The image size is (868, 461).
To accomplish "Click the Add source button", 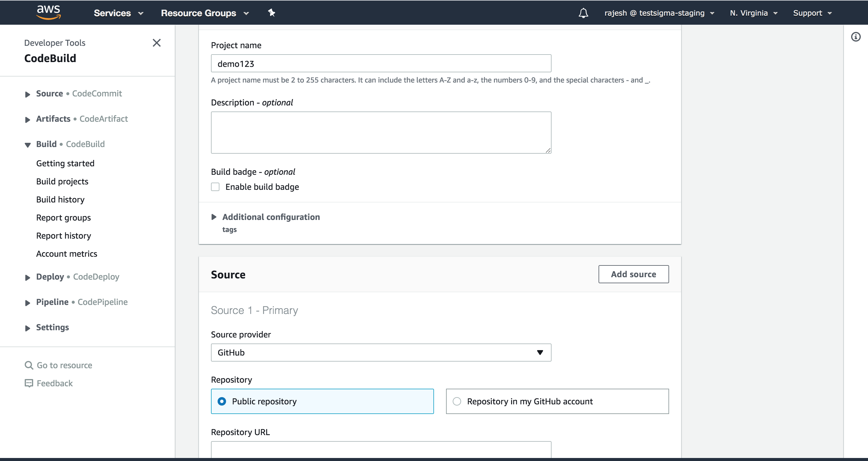I will (x=633, y=274).
